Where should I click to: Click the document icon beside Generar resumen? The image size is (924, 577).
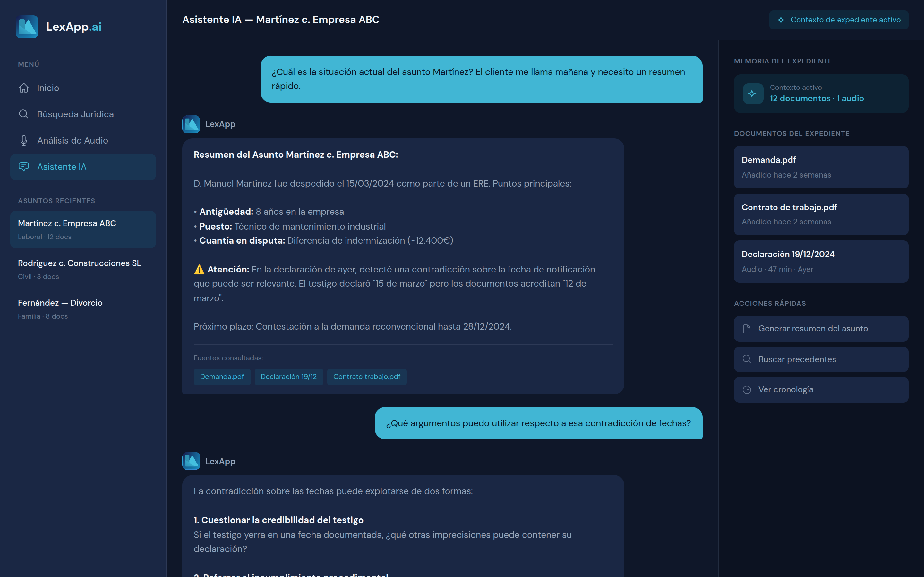pos(747,329)
